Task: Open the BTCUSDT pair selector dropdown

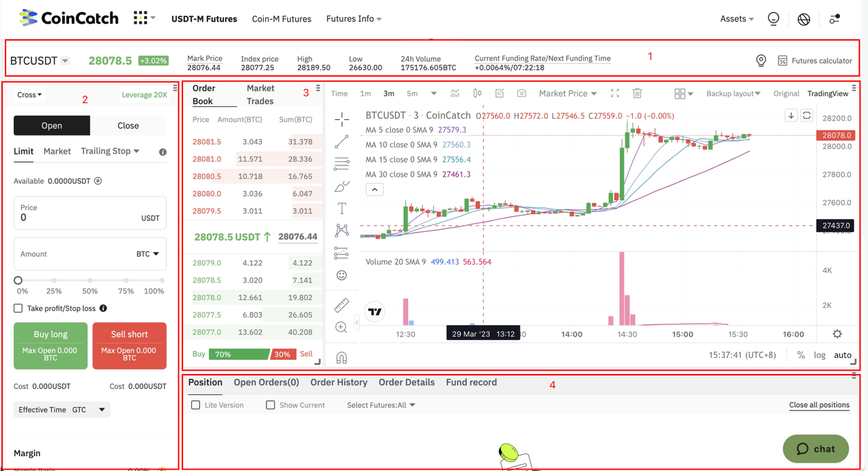Action: [40, 60]
